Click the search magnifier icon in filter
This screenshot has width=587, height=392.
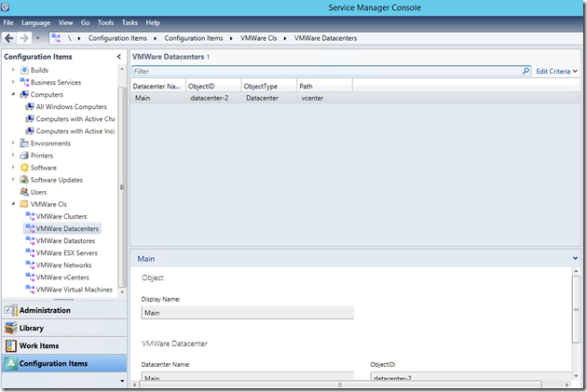(x=526, y=71)
